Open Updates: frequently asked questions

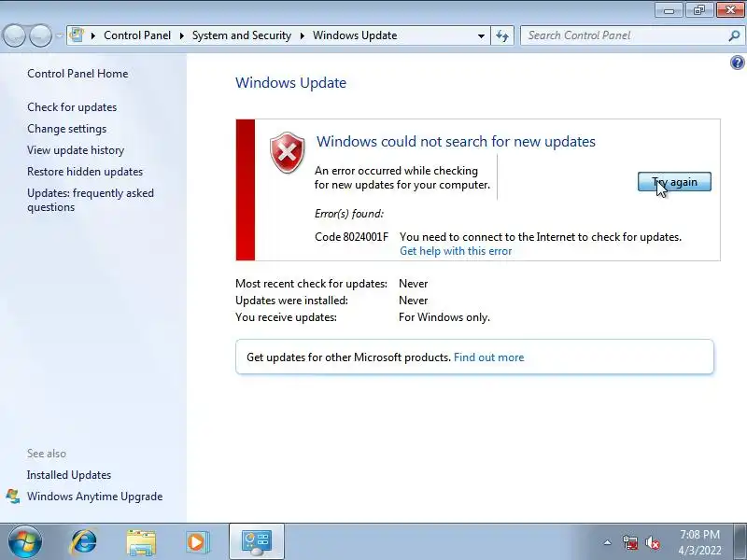pyautogui.click(x=91, y=200)
